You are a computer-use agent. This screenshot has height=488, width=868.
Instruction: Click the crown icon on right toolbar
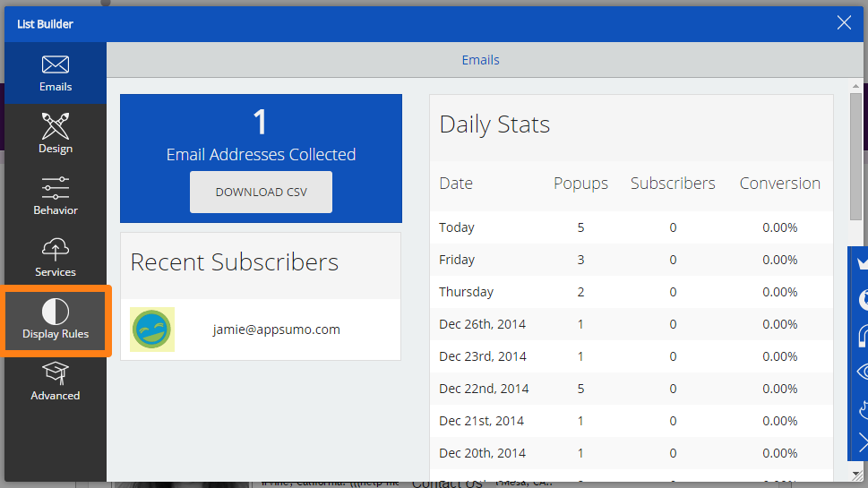pyautogui.click(x=861, y=265)
